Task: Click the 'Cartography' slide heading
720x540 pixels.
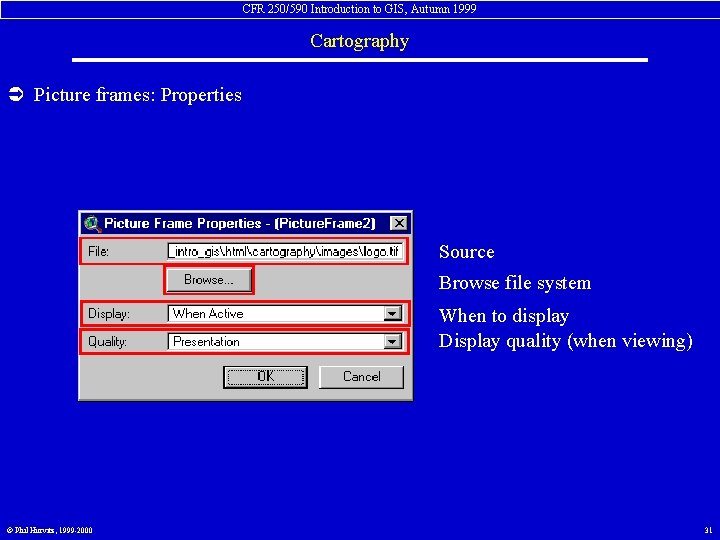Action: coord(360,41)
